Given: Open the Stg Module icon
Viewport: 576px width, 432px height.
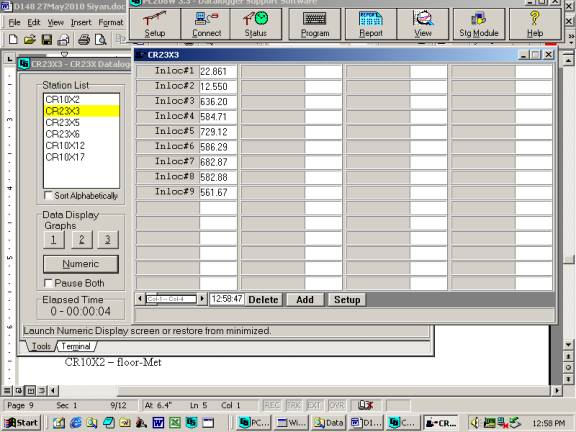Looking at the screenshot, I should pos(479,24).
